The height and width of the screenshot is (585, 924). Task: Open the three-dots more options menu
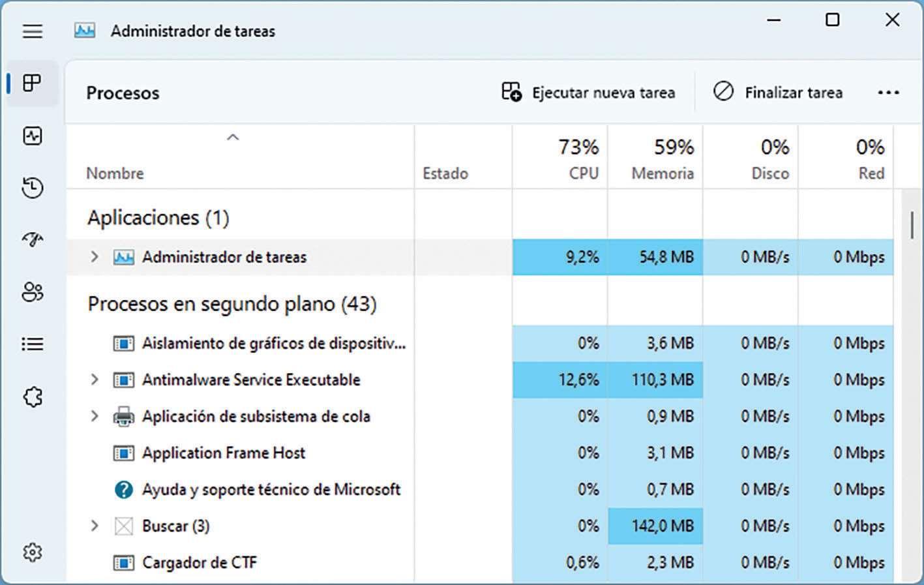tap(888, 93)
